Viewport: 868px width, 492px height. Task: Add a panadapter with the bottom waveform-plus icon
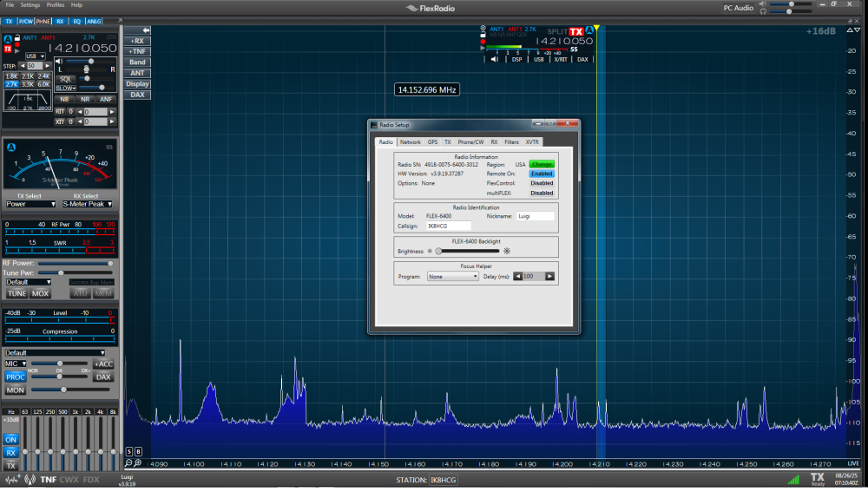[13, 479]
